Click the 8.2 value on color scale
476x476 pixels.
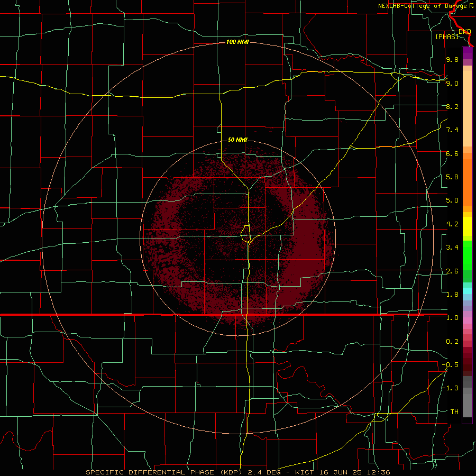point(452,106)
